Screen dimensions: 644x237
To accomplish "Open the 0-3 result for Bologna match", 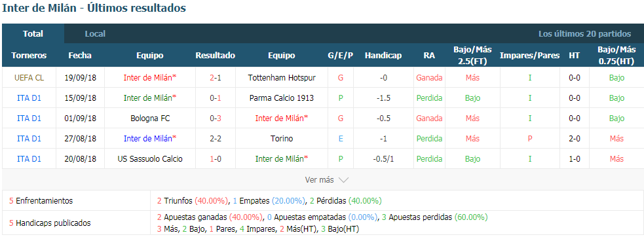I will pos(216,119).
